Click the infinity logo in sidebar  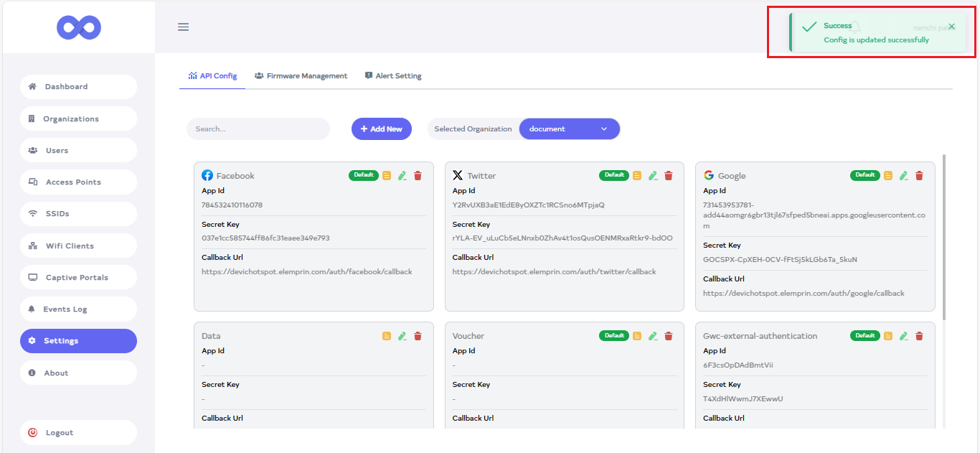(x=79, y=27)
